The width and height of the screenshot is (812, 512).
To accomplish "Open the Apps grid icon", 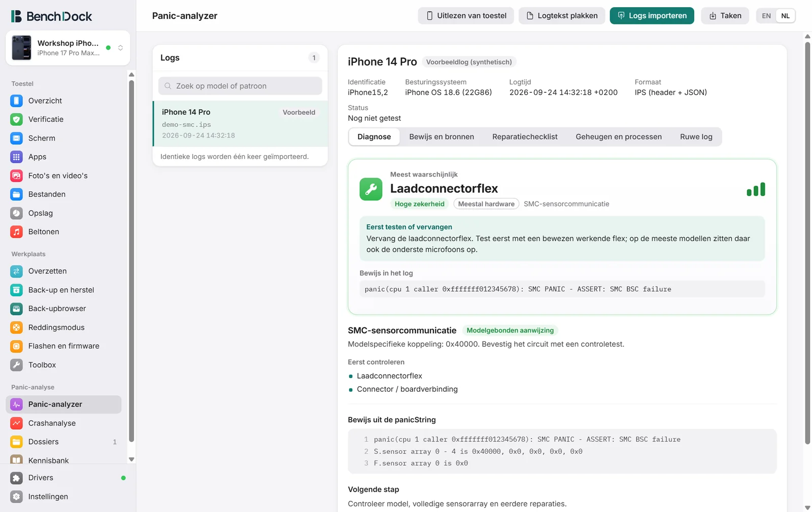I will click(x=16, y=157).
